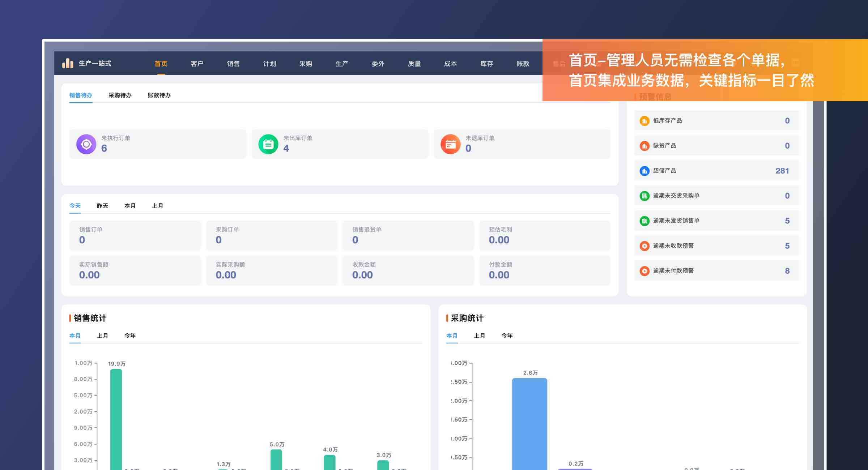Open the 库存 navigation menu
868x470 pixels.
tap(486, 64)
